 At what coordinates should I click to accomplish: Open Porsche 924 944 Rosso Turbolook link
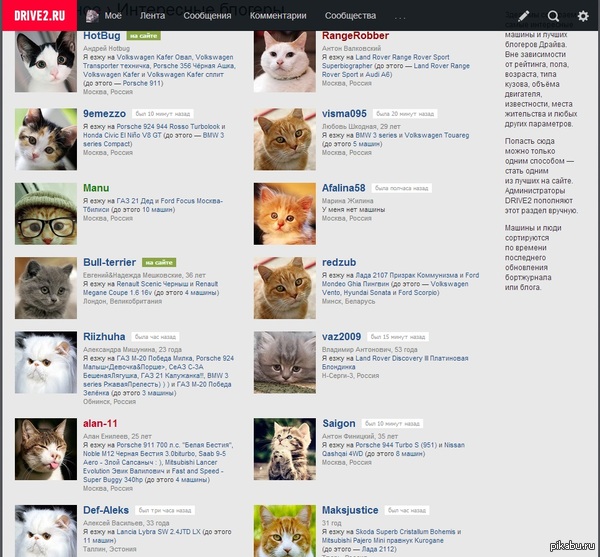pyautogui.click(x=168, y=127)
